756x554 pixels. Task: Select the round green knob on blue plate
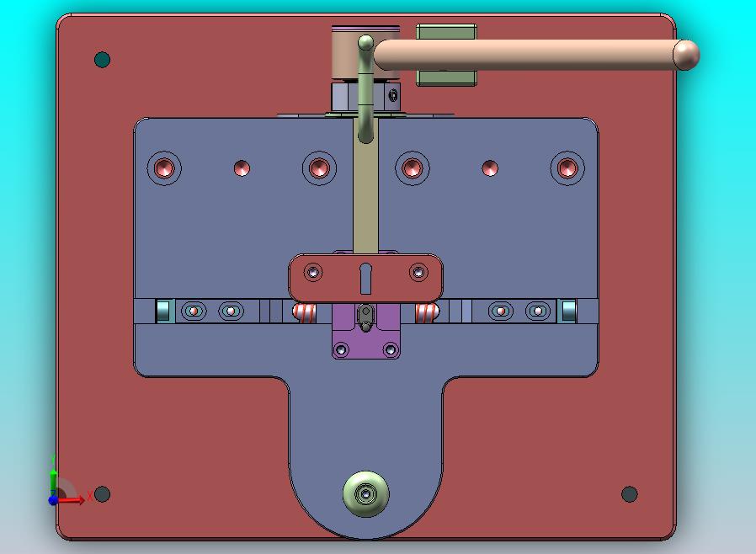coord(366,493)
